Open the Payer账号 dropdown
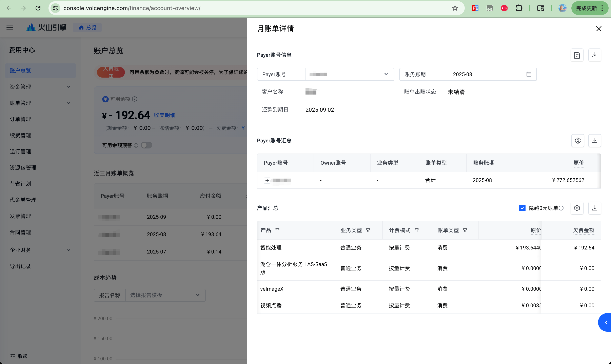The width and height of the screenshot is (611, 364). pos(349,74)
